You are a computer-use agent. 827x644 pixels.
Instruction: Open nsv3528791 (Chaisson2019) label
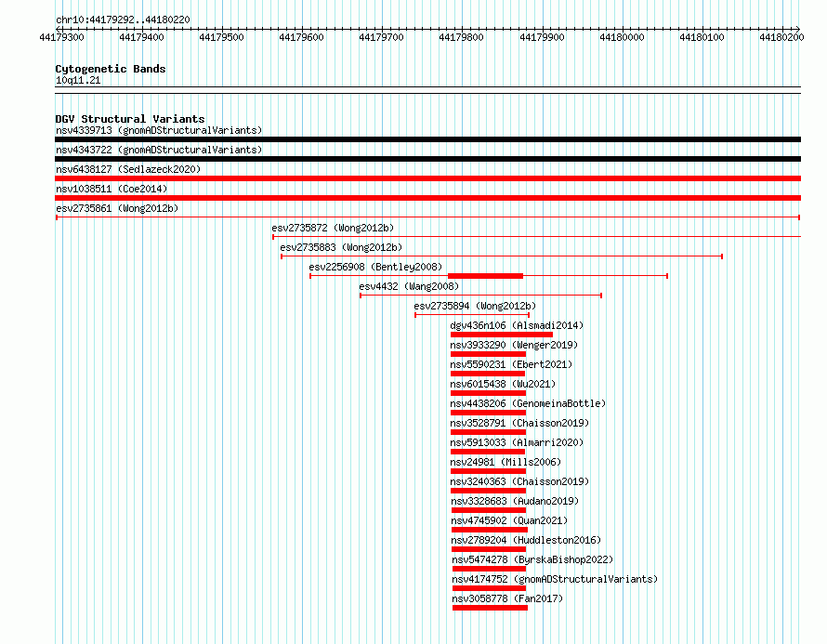519,423
